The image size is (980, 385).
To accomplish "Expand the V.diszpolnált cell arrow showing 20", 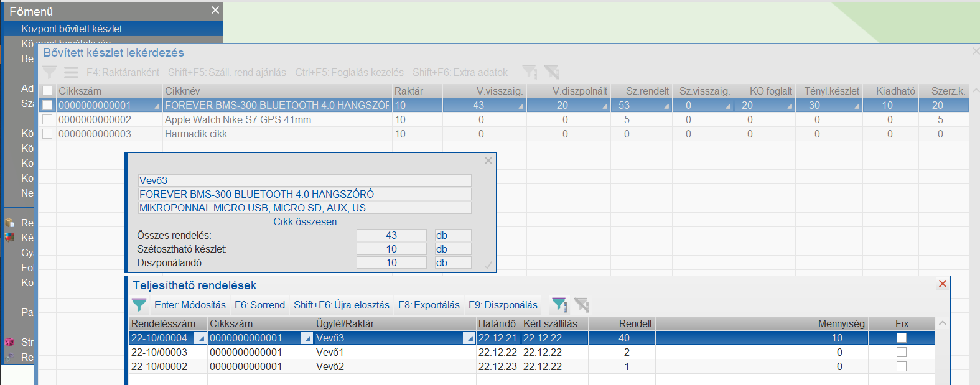I will 605,106.
